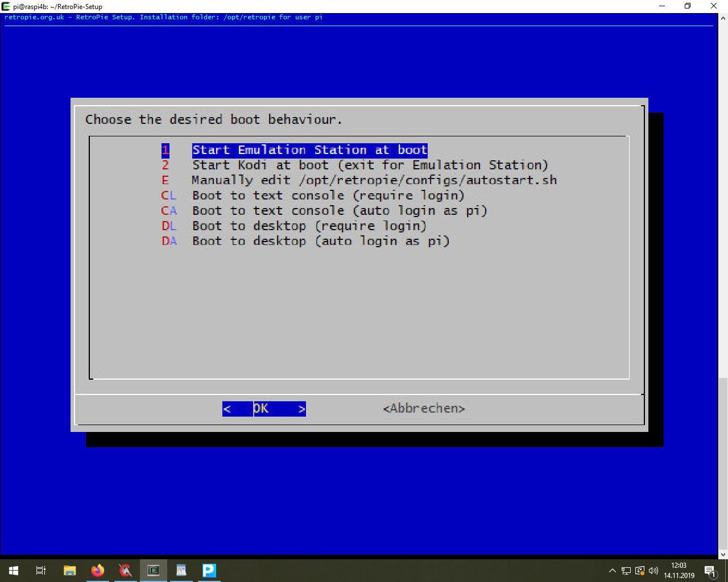The width and height of the screenshot is (728, 582).
Task: Switch to the PuTTY terminal taskbar icon
Action: (154, 571)
